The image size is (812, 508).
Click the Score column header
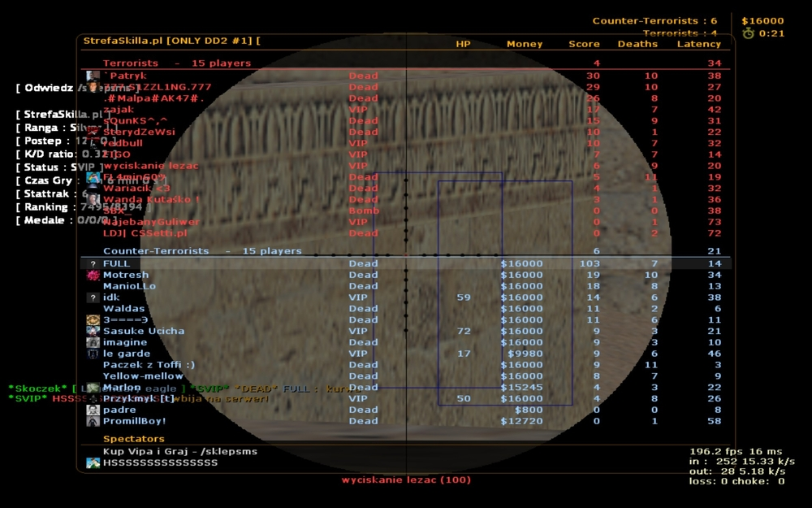[584, 44]
